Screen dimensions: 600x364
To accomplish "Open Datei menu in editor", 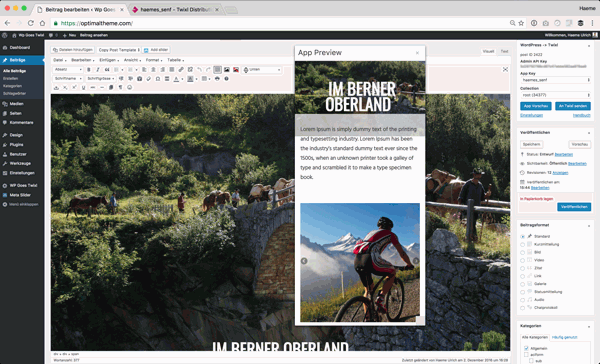I will pos(59,60).
